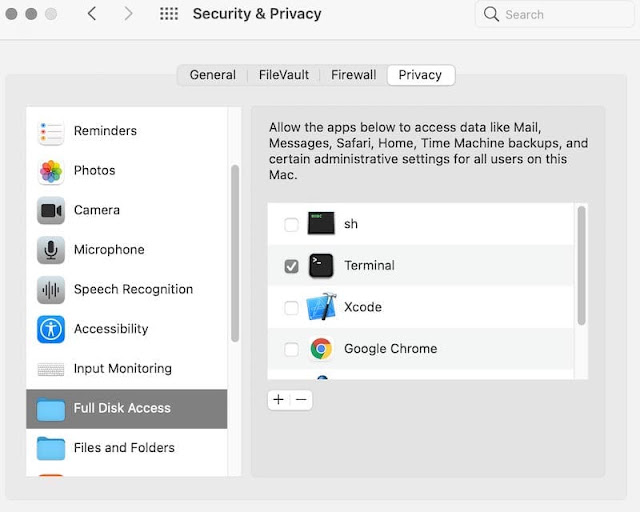Switch to the Firewall tab
This screenshot has width=640, height=512.
(353, 75)
